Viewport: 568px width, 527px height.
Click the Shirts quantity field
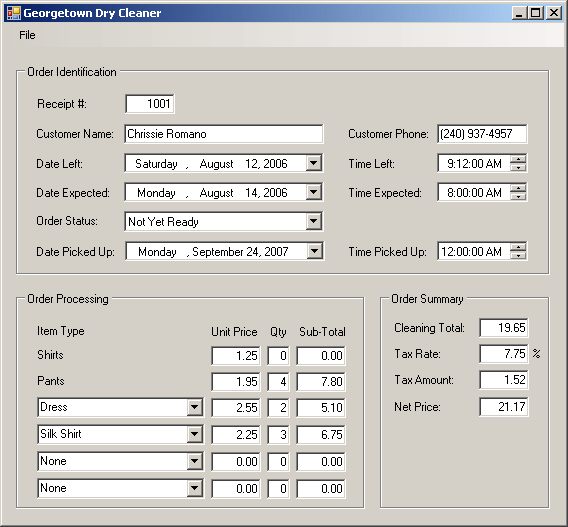tap(278, 356)
